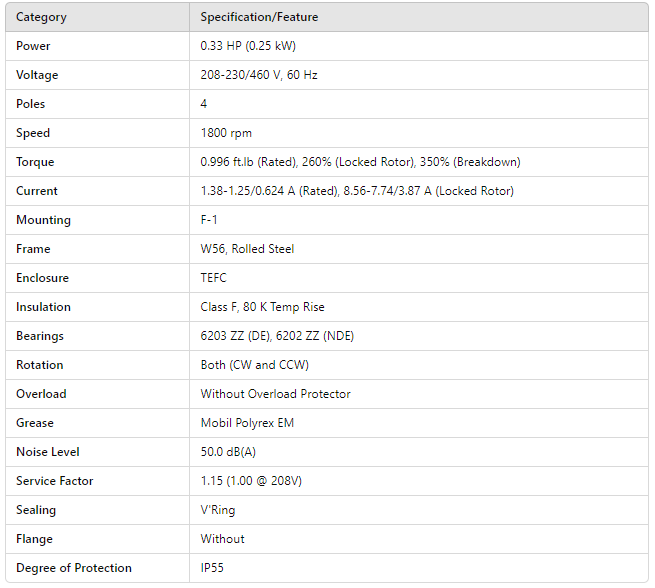655x588 pixels.
Task: Select the Voltage row label
Action: 37,75
